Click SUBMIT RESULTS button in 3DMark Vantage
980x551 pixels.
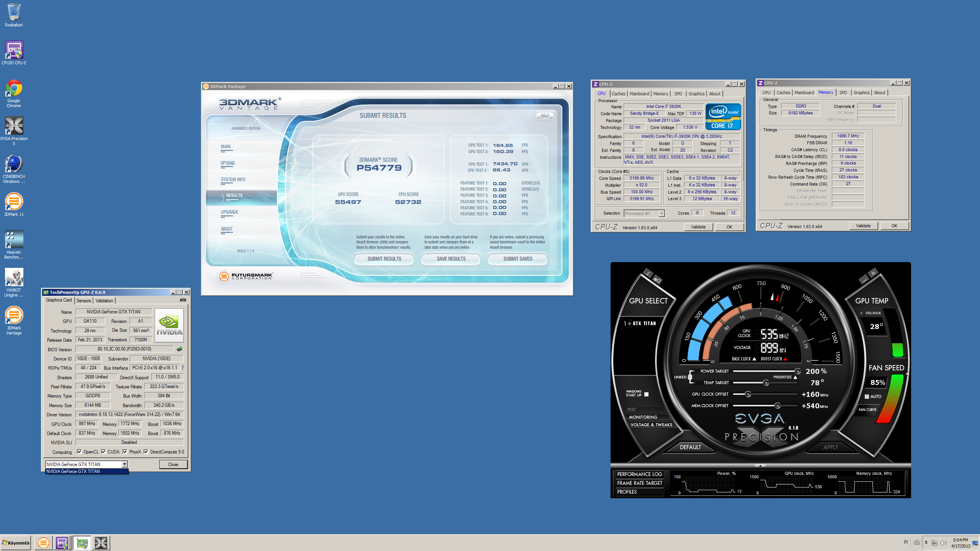pyautogui.click(x=384, y=259)
